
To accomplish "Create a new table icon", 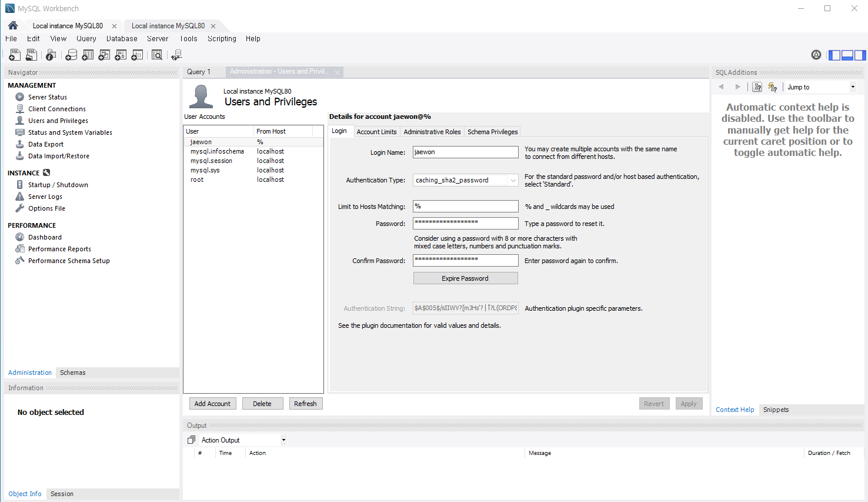I will click(x=88, y=55).
